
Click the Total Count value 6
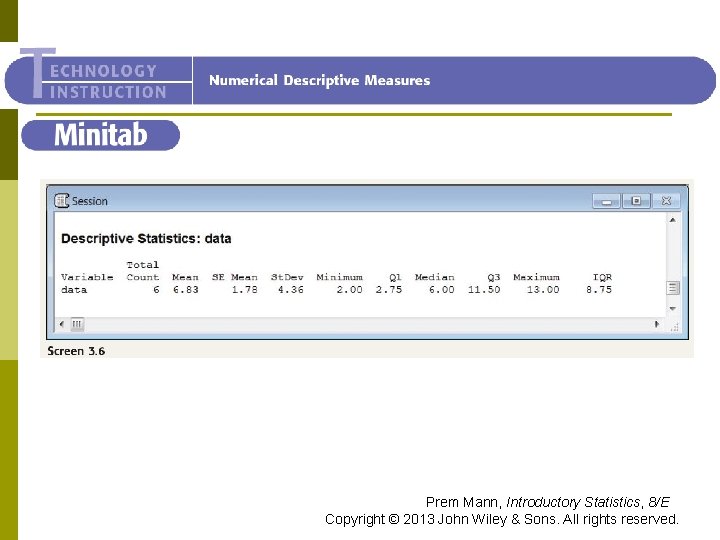click(x=156, y=290)
